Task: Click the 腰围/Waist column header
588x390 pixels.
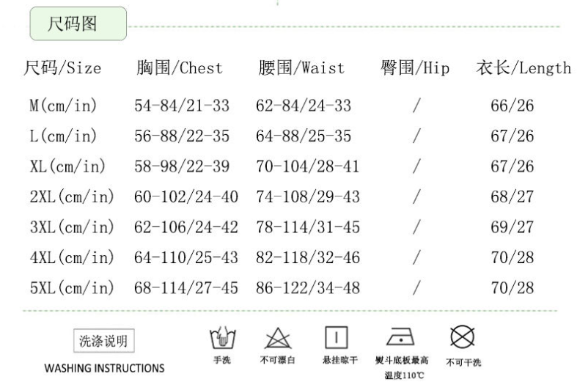Action: [x=301, y=68]
